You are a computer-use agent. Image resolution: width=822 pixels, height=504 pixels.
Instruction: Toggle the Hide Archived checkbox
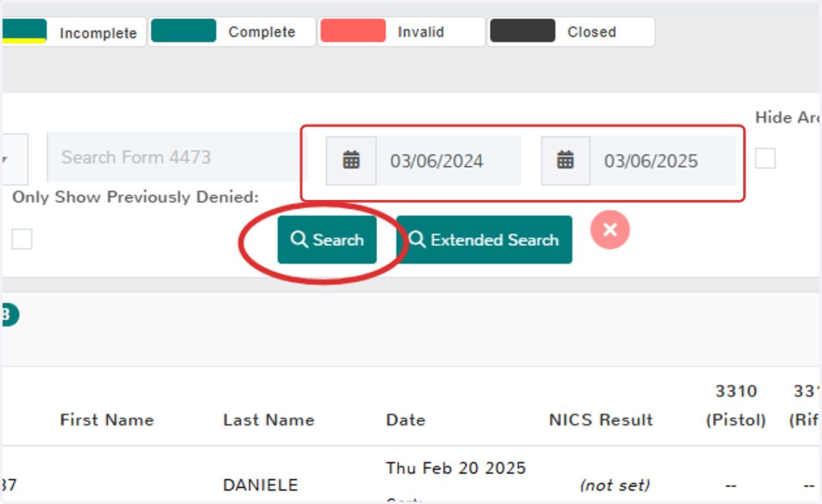tap(765, 159)
